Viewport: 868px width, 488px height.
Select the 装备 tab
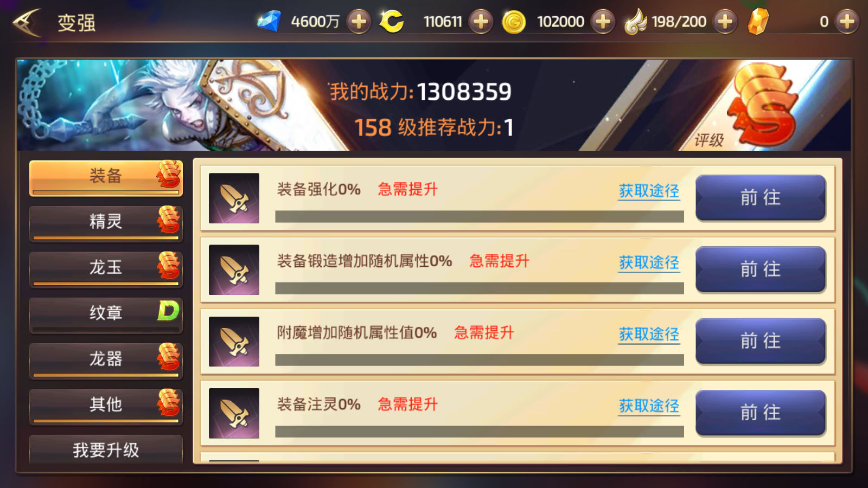[x=106, y=178]
